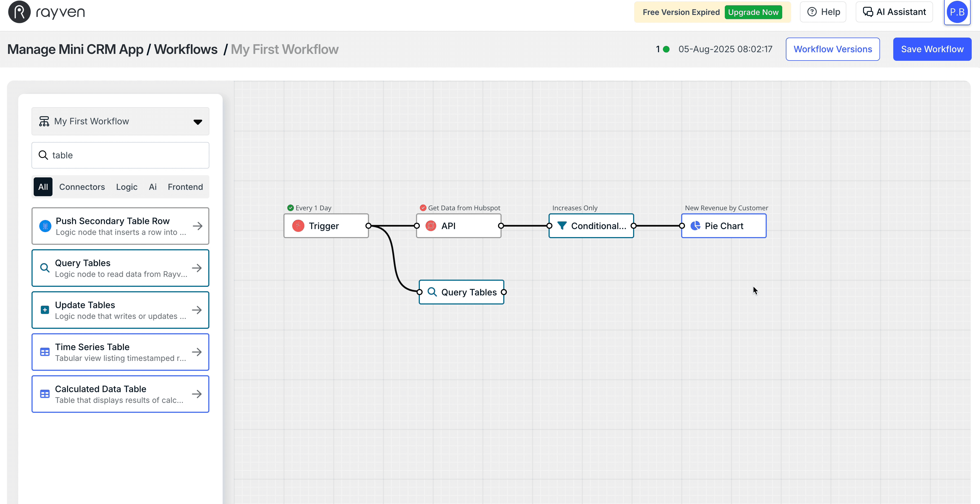This screenshot has width=980, height=504.
Task: Switch to the Connectors tab
Action: tap(82, 187)
